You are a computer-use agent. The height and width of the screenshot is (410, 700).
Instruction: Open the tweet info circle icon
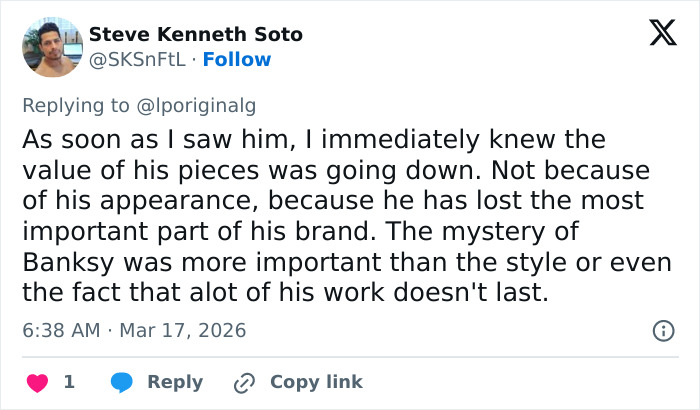coord(662,329)
